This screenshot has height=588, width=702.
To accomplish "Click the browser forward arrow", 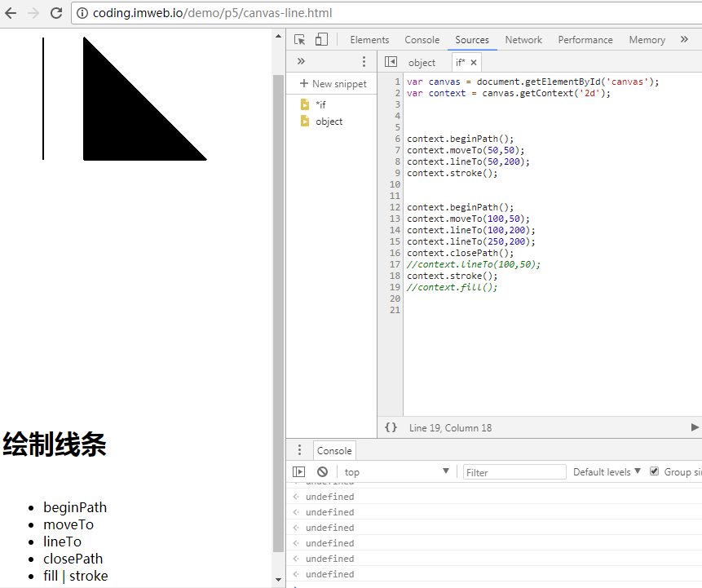I will pyautogui.click(x=33, y=13).
